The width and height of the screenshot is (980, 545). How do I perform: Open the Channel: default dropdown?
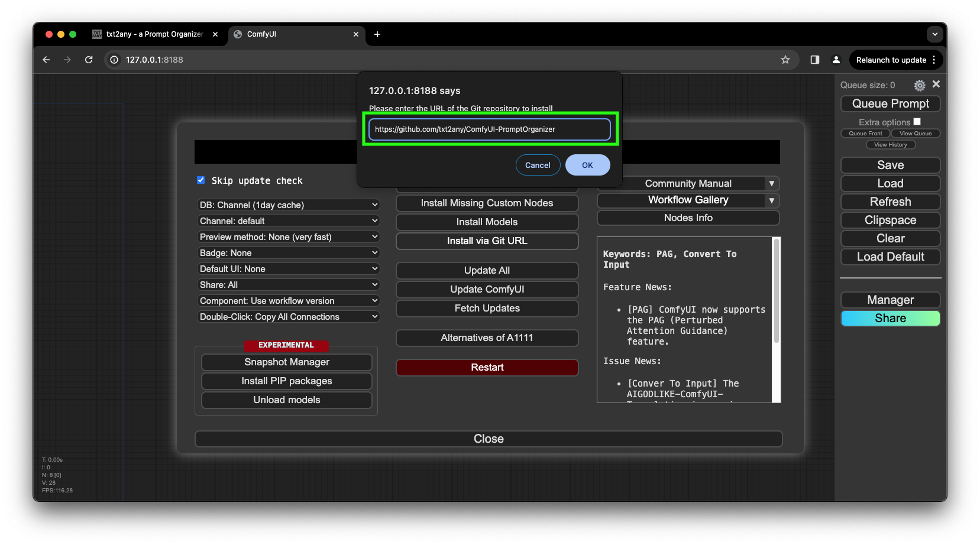point(288,221)
